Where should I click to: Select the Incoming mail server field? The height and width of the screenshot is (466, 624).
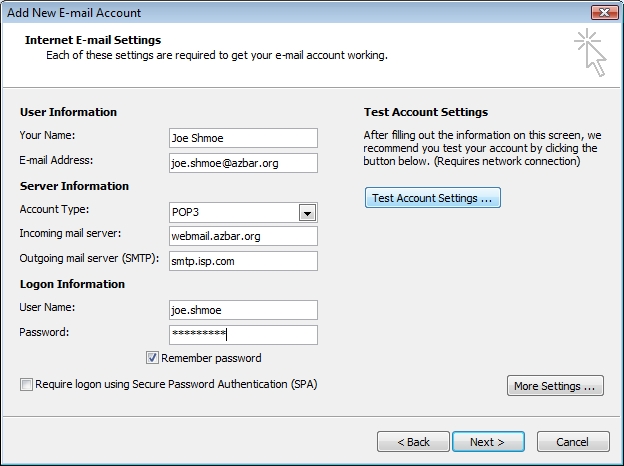(243, 236)
